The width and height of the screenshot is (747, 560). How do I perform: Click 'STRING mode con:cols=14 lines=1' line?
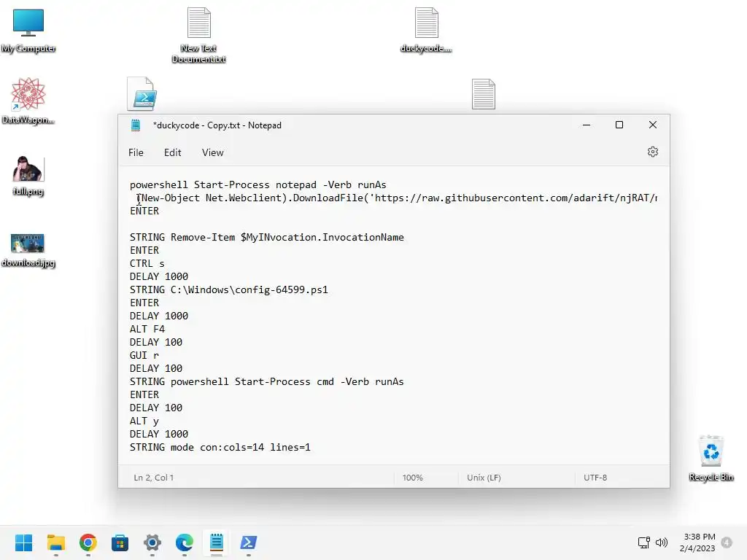tap(220, 447)
